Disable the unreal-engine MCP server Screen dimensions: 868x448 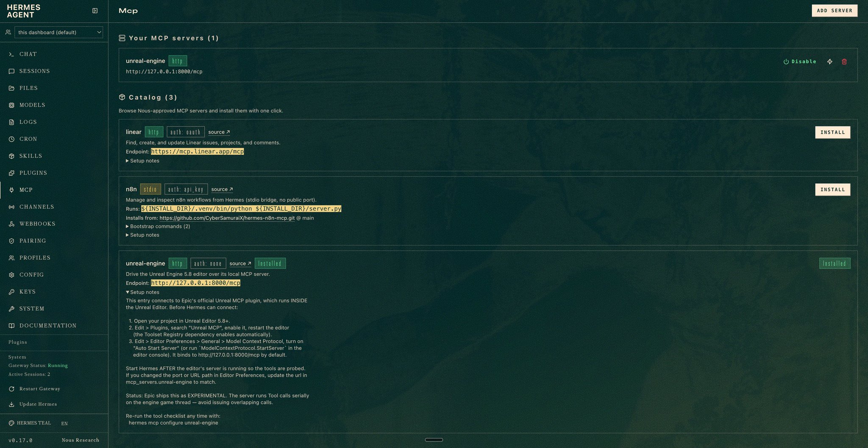click(x=800, y=62)
